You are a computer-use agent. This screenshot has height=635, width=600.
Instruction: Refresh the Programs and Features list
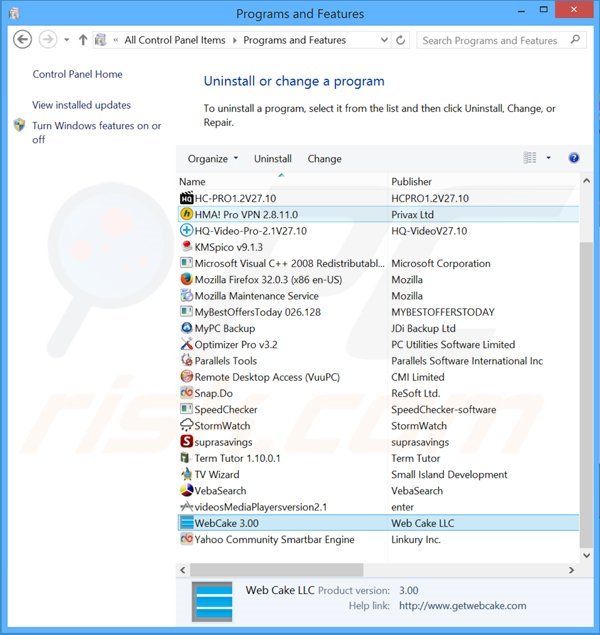(x=401, y=40)
